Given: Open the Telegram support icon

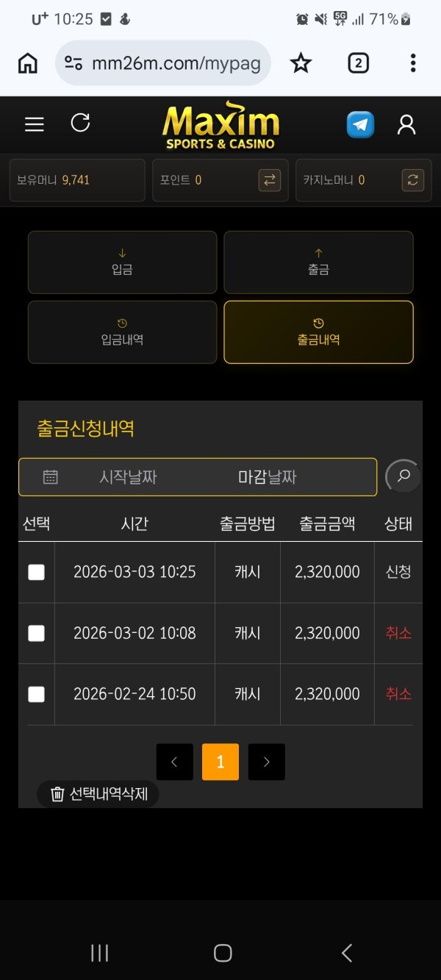Looking at the screenshot, I should tap(360, 124).
